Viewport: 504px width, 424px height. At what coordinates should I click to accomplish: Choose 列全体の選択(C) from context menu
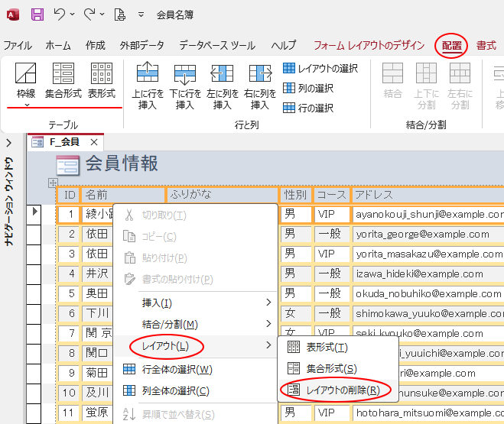point(196,391)
